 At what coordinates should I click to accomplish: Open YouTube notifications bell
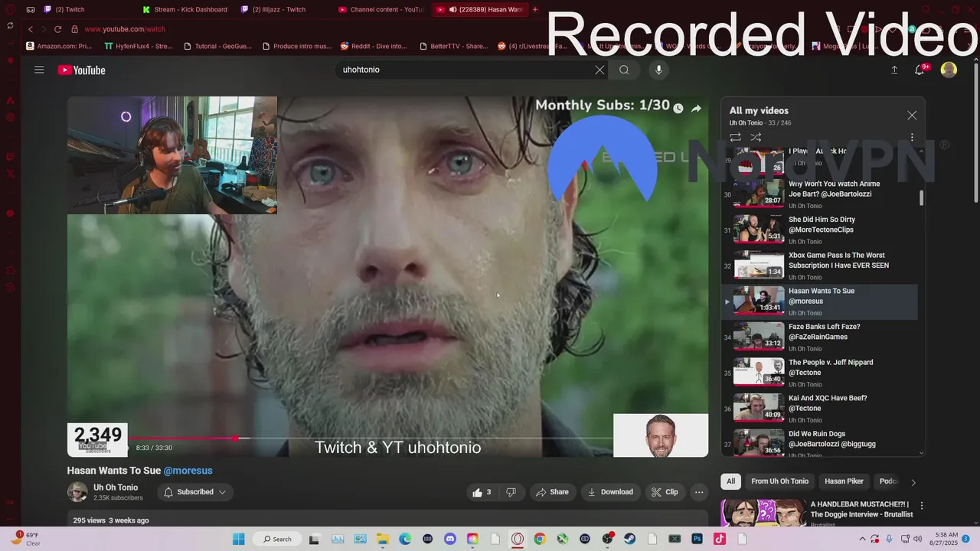[x=920, y=70]
